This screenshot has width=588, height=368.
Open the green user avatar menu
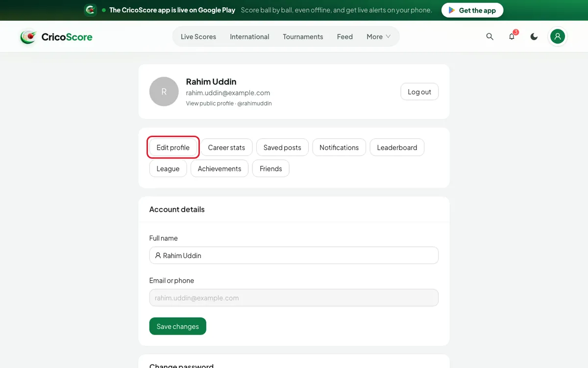(557, 36)
